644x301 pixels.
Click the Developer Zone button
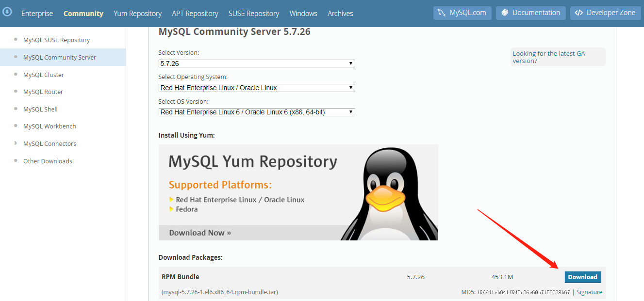tap(605, 13)
